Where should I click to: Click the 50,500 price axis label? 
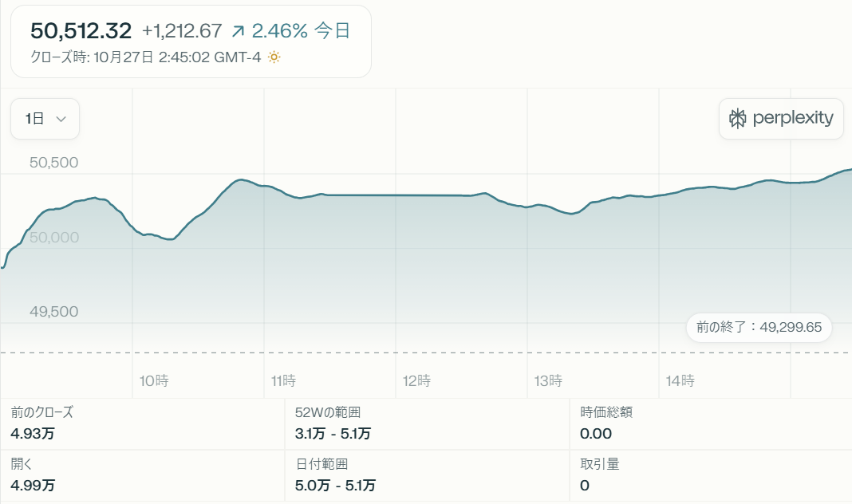coord(54,163)
